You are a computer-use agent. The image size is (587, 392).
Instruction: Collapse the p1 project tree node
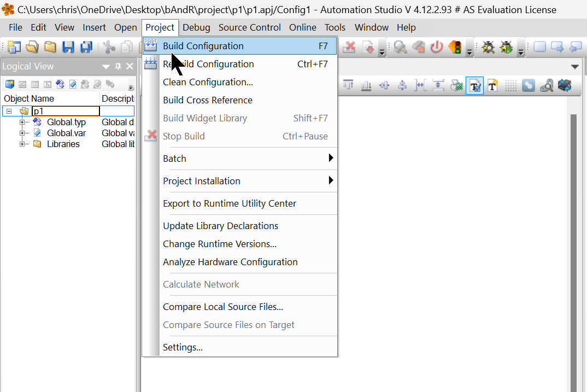(x=9, y=111)
